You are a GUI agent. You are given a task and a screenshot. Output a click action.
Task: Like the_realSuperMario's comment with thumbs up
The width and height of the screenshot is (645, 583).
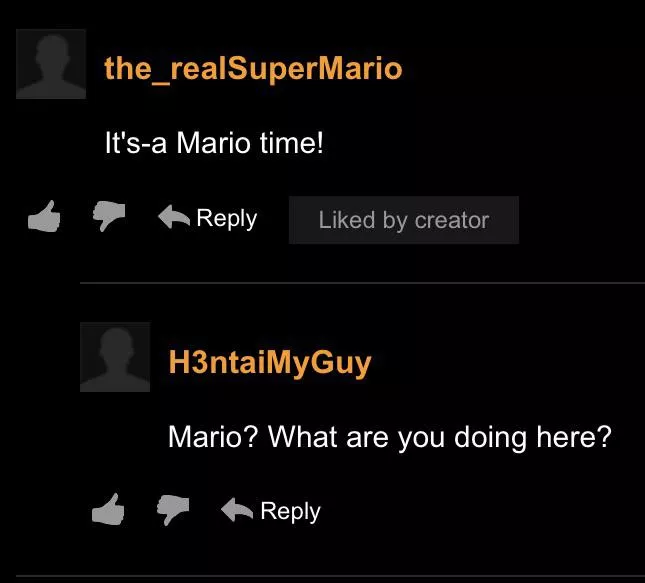[x=44, y=216]
